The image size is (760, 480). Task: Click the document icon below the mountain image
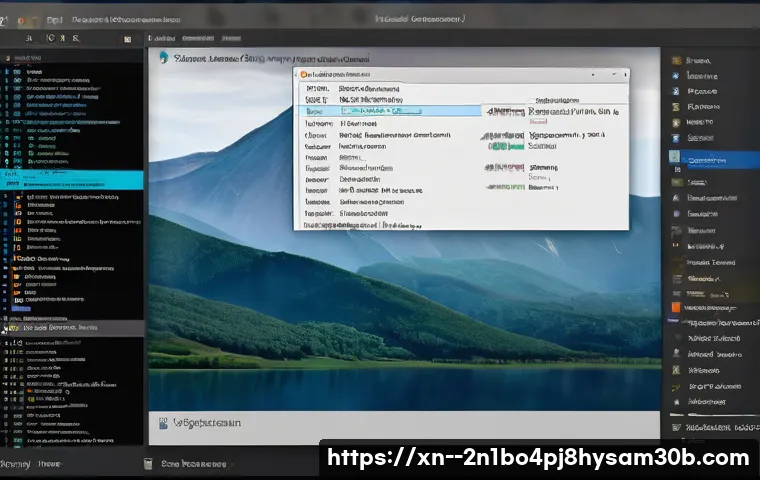(164, 423)
